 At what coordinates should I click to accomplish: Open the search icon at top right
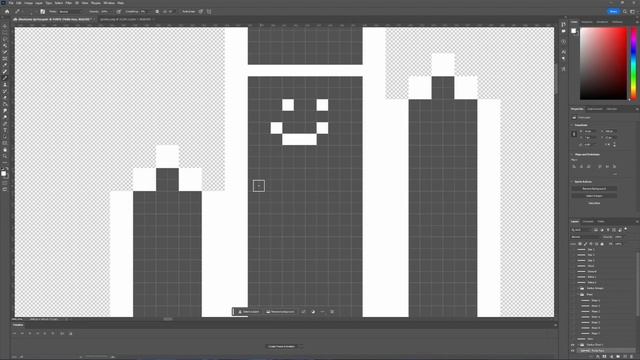click(x=625, y=11)
